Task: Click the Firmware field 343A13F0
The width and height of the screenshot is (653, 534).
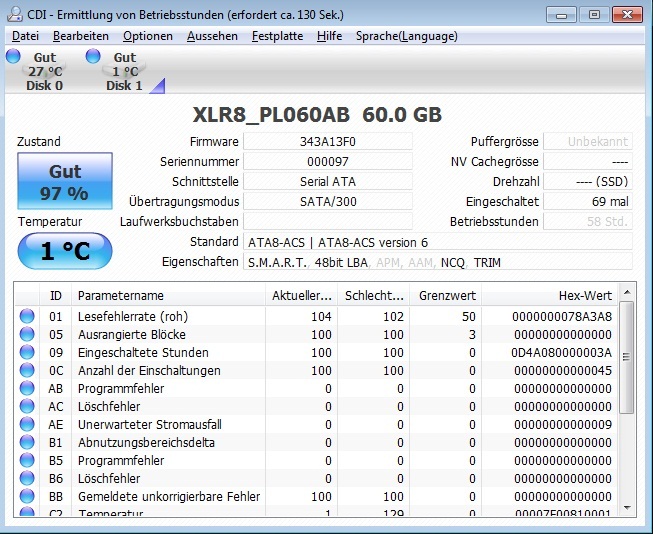Action: (x=328, y=142)
